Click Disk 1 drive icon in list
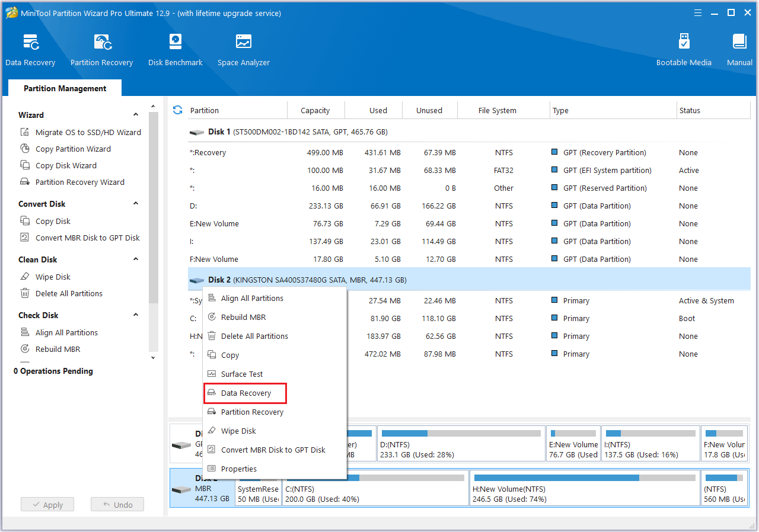The height and width of the screenshot is (532, 759). [x=197, y=132]
